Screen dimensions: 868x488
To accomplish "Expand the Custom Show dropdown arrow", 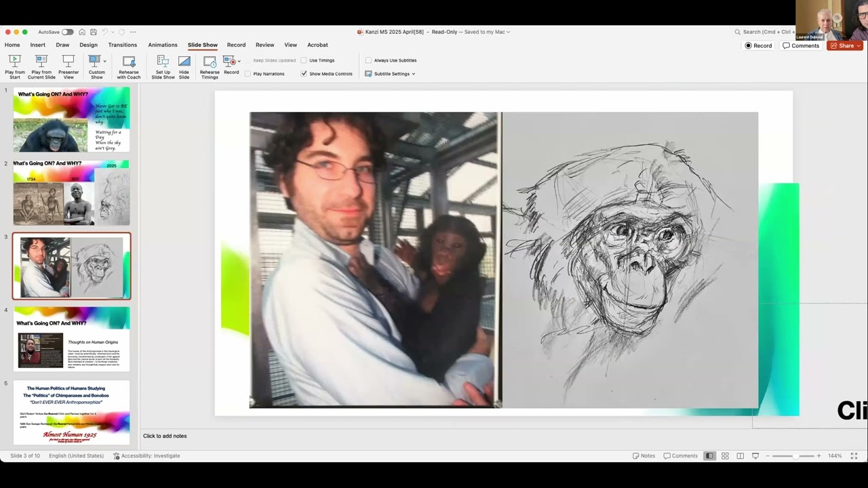I will [x=104, y=61].
